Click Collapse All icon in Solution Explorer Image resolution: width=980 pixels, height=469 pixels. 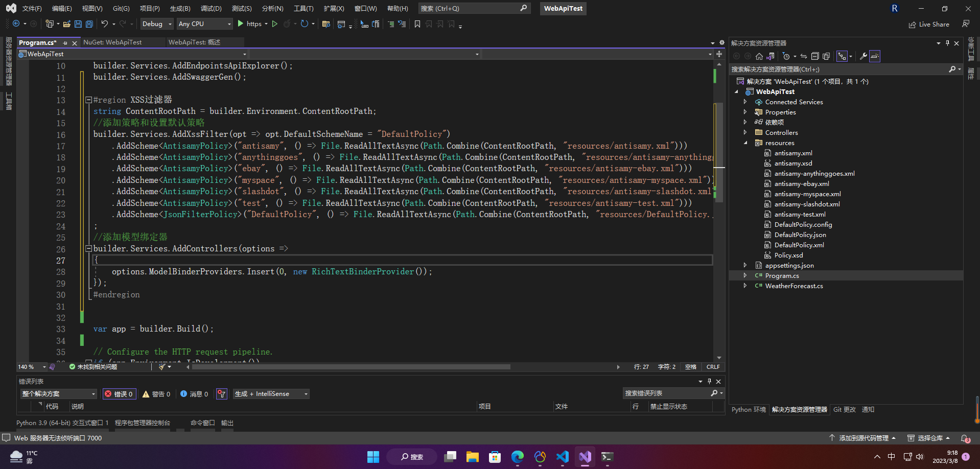coord(815,56)
